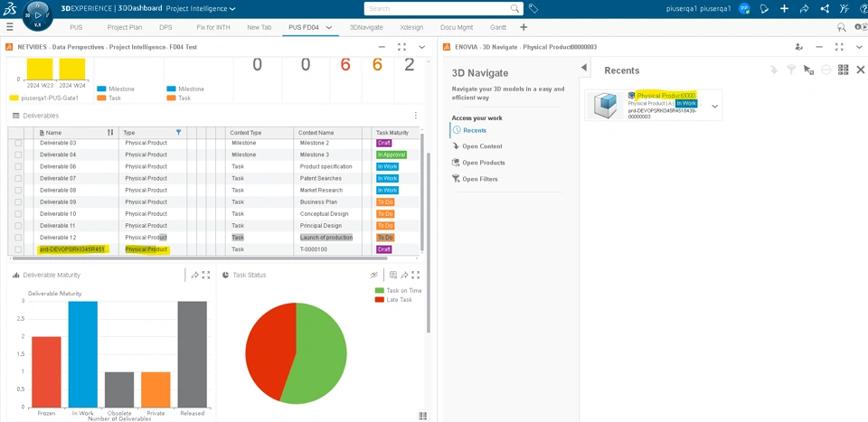Check the Deliverable 11 row checkbox

coord(18,226)
